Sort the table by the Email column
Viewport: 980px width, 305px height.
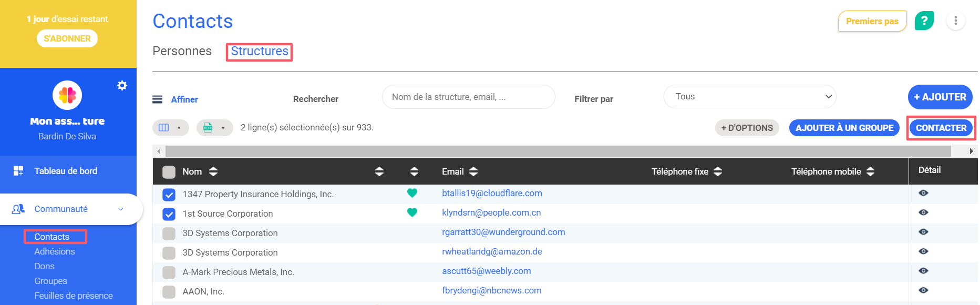click(473, 171)
